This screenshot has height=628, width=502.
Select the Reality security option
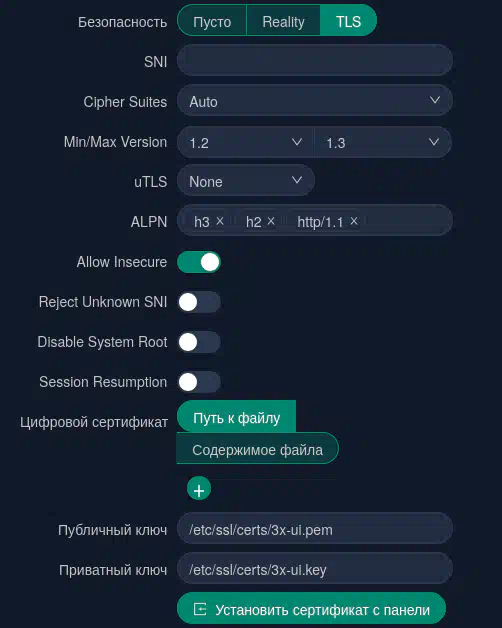tap(283, 21)
